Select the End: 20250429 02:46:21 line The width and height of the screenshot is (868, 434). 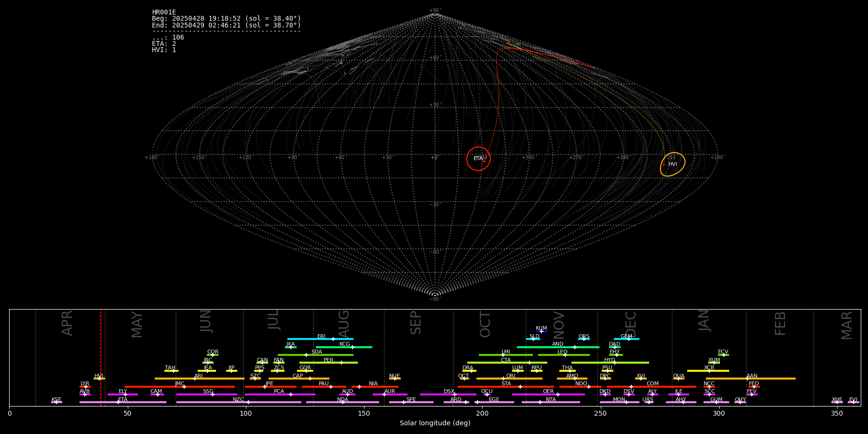click(226, 25)
